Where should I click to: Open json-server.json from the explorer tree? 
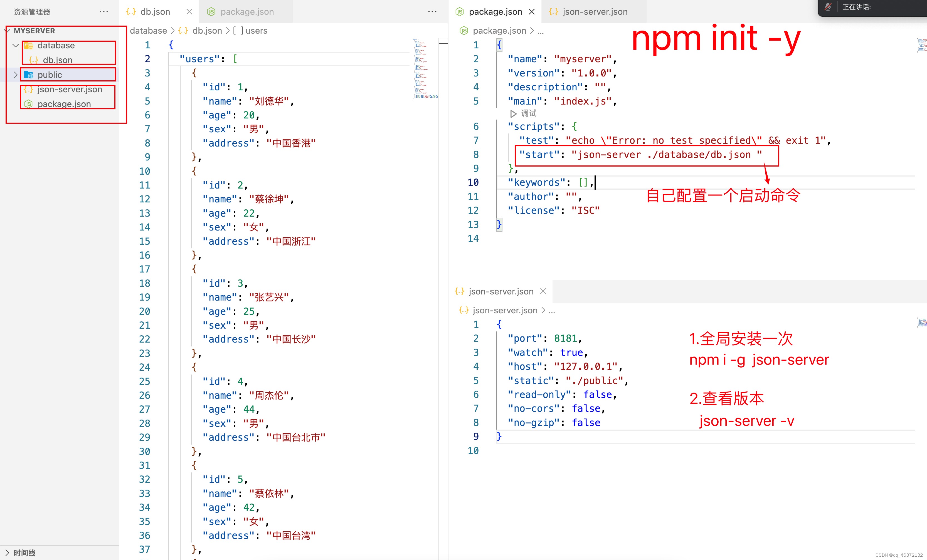tap(70, 90)
